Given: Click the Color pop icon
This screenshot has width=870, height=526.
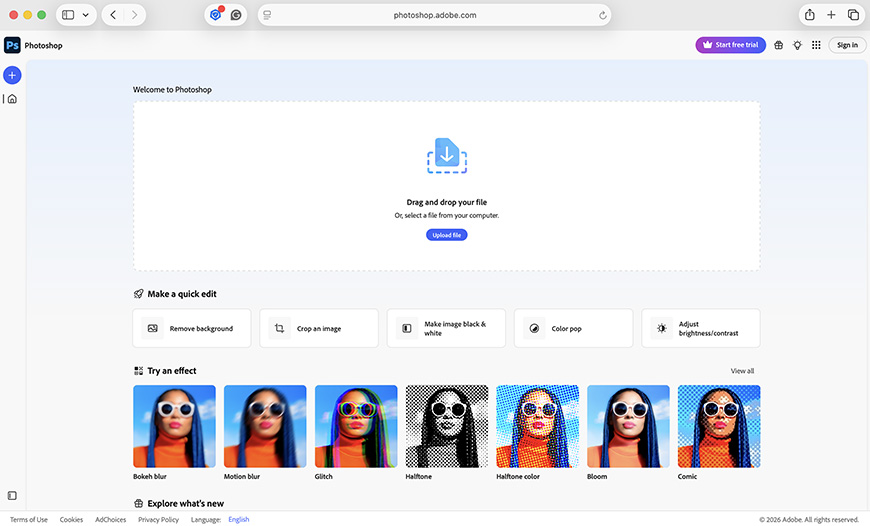Looking at the screenshot, I should (534, 328).
